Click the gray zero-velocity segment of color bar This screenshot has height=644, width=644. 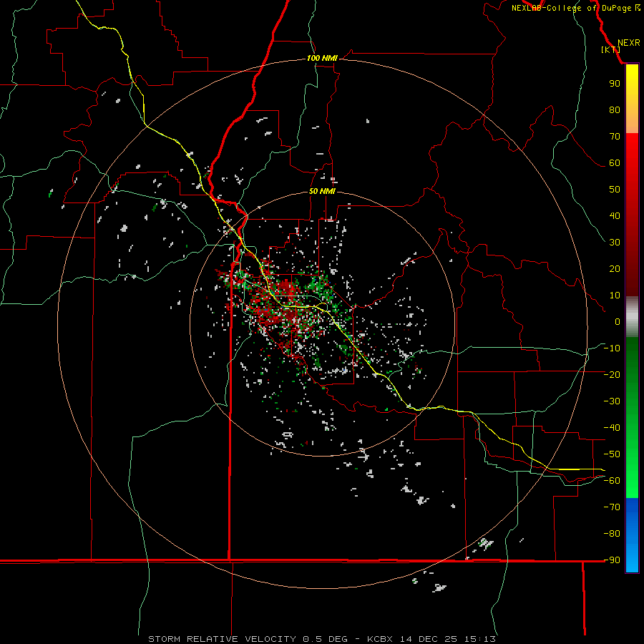[x=632, y=317]
